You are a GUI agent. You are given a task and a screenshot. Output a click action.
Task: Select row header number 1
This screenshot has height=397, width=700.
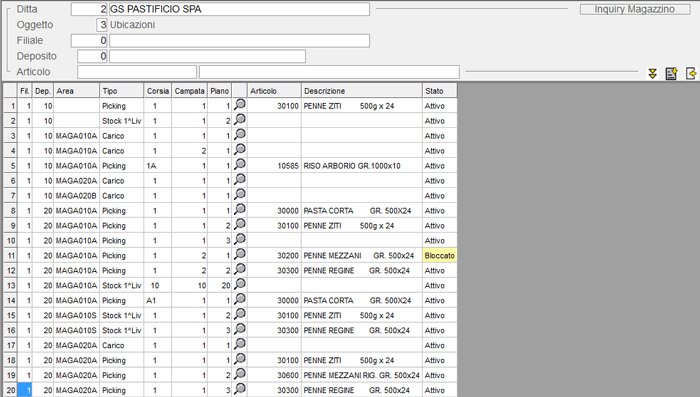10,106
